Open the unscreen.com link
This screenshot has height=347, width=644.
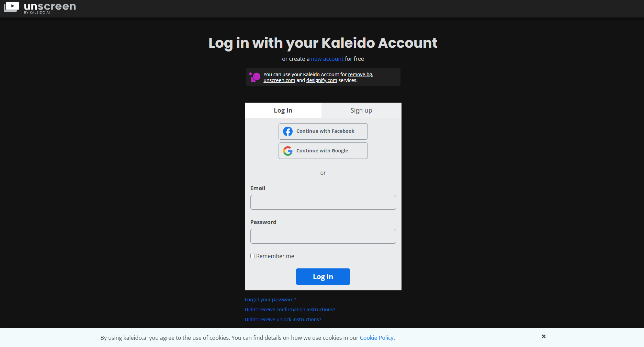pos(279,80)
